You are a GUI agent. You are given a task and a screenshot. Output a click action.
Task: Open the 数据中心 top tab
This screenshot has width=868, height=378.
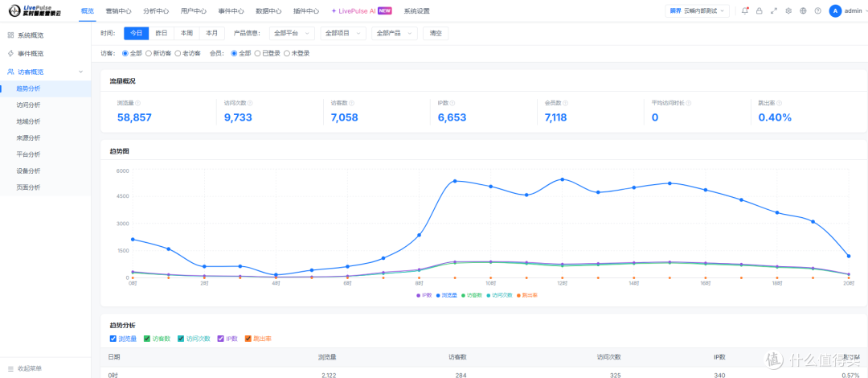pyautogui.click(x=268, y=10)
